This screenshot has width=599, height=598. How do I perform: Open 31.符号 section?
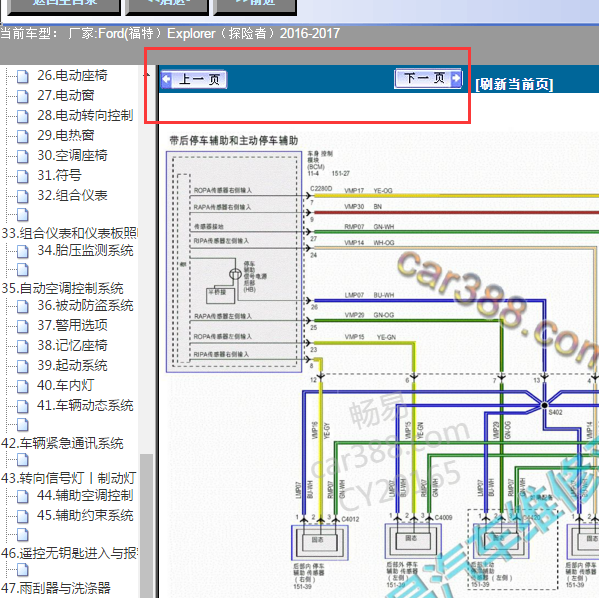[x=59, y=175]
